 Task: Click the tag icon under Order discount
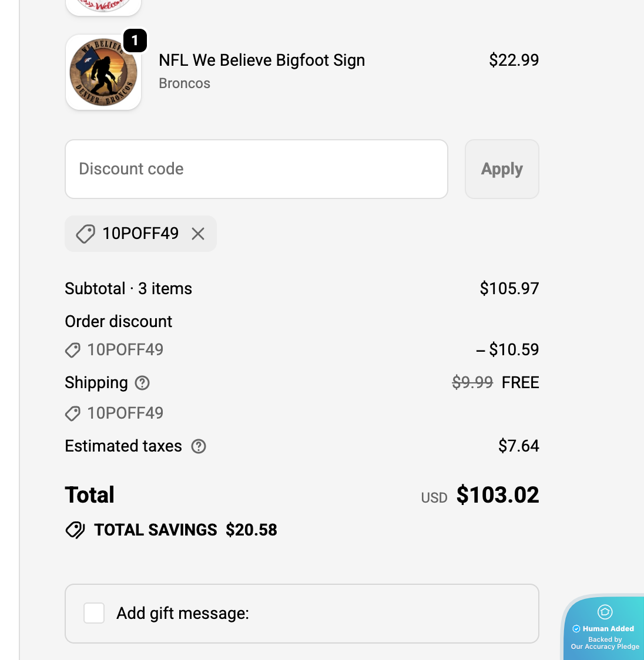(72, 350)
